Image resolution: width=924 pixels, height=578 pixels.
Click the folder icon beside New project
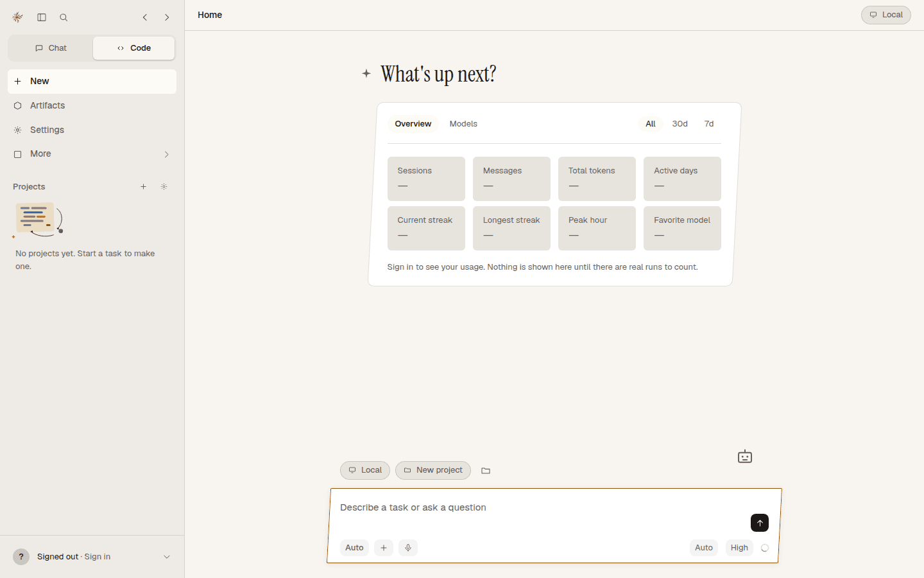pos(486,471)
